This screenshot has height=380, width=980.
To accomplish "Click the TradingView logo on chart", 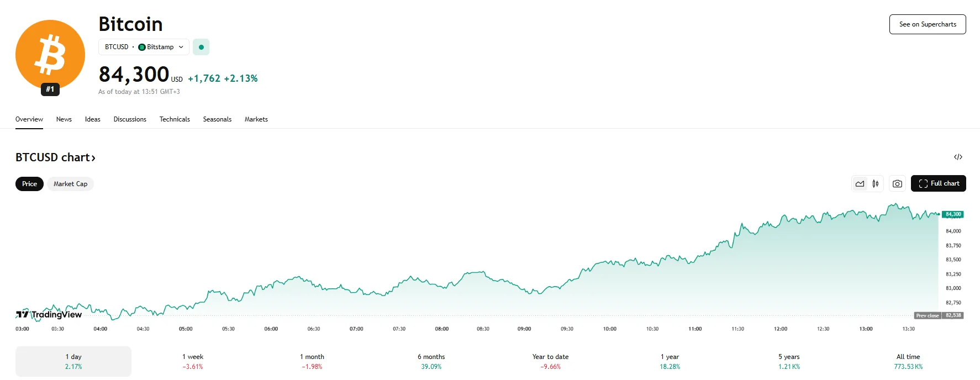I will coord(49,314).
